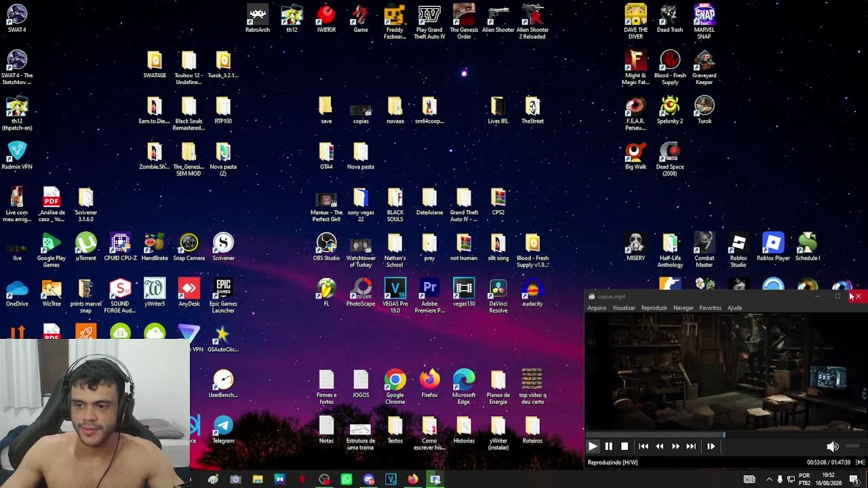Image resolution: width=868 pixels, height=488 pixels.
Task: Open the Navegar menu
Action: click(x=684, y=308)
